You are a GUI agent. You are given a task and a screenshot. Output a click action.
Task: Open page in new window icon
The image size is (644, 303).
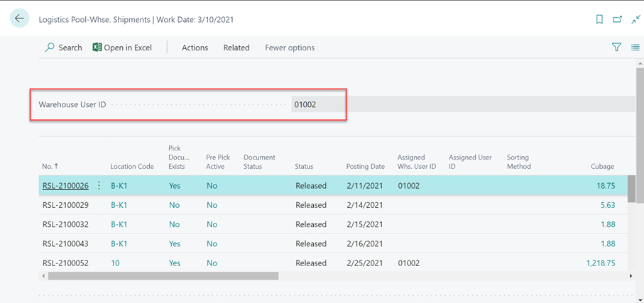[x=618, y=20]
